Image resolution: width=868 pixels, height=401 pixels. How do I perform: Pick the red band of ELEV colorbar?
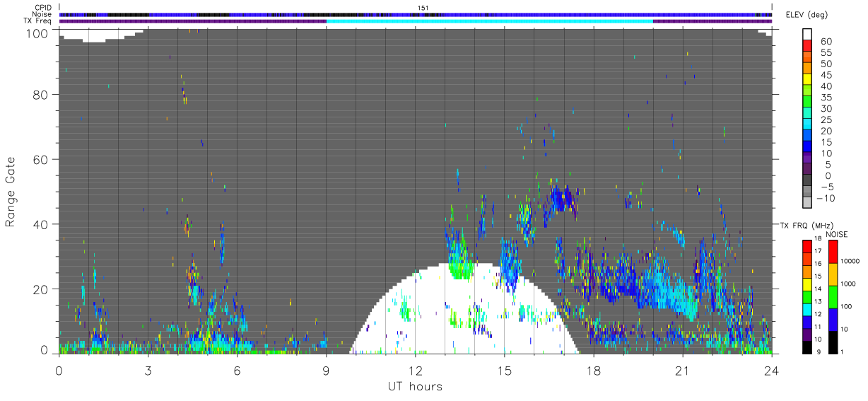tap(807, 46)
